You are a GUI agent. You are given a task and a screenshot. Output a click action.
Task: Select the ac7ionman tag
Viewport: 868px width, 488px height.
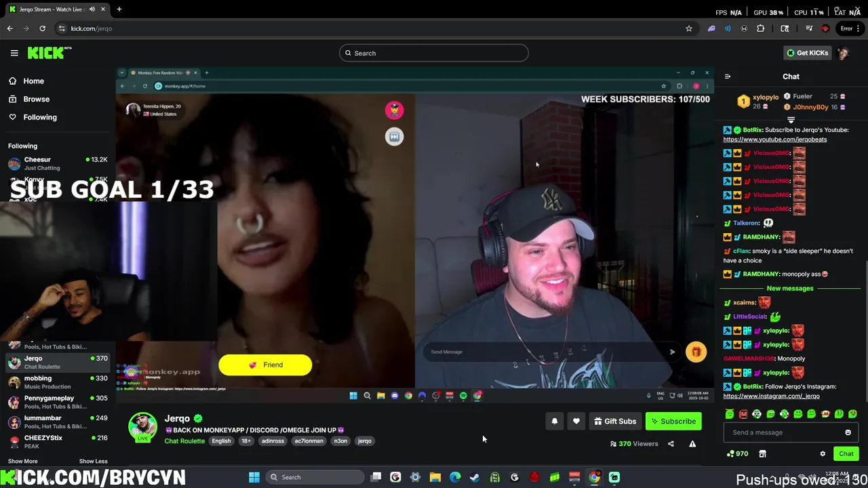click(309, 441)
